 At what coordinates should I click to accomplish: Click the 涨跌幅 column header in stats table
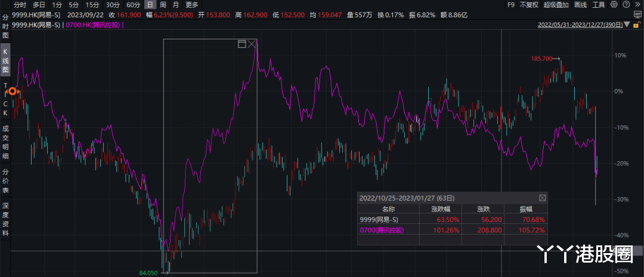[x=441, y=209]
